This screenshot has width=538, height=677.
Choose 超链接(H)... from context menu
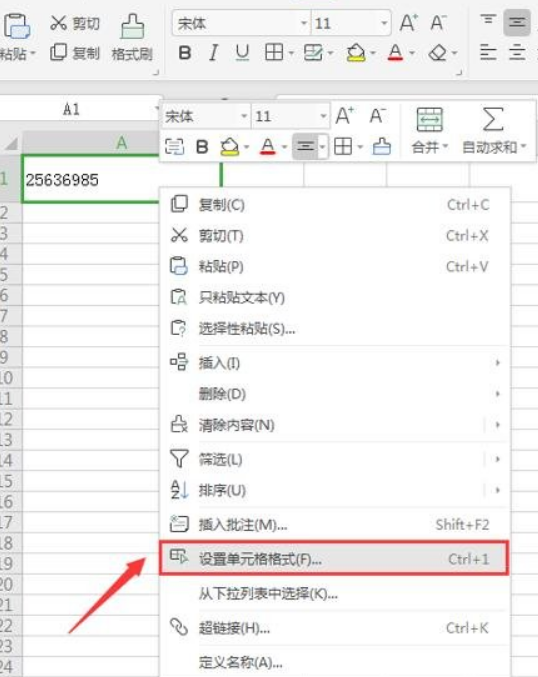tap(335, 627)
